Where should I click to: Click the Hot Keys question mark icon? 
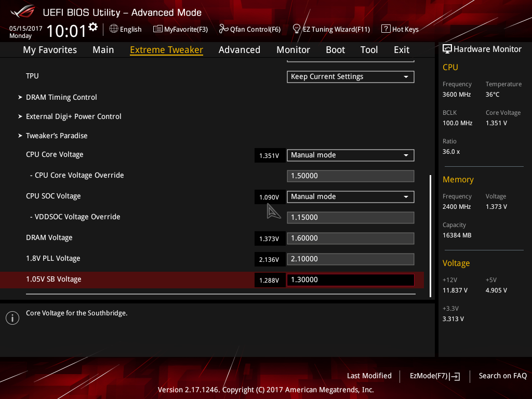(x=386, y=29)
